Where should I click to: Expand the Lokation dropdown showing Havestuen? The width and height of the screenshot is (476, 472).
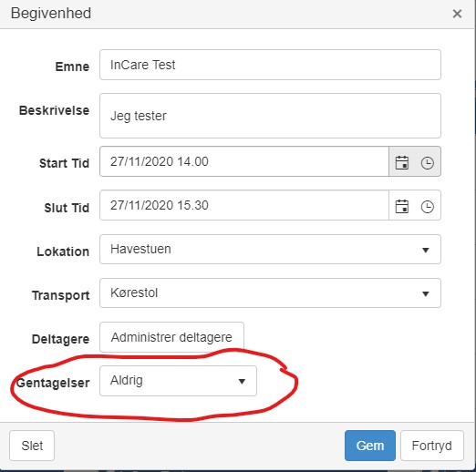coord(270,250)
